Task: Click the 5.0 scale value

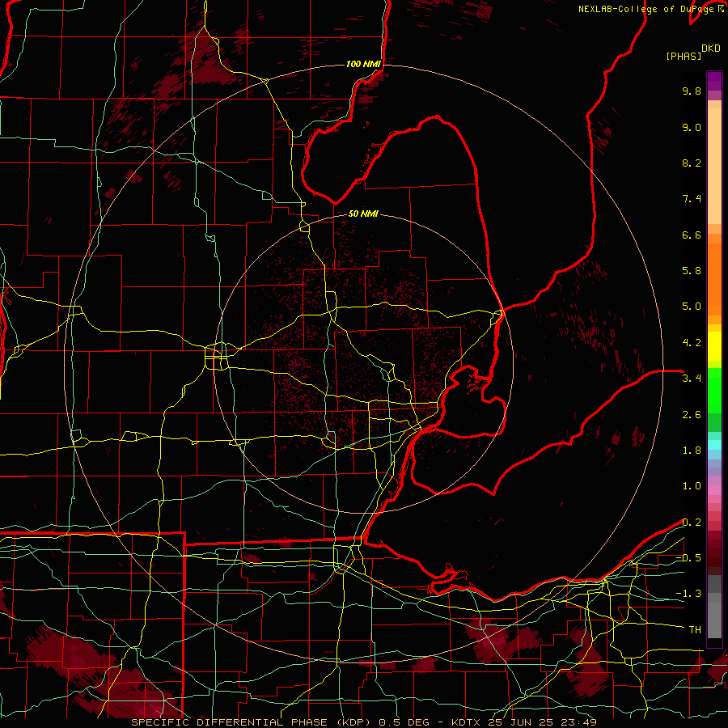Action: 692,307
